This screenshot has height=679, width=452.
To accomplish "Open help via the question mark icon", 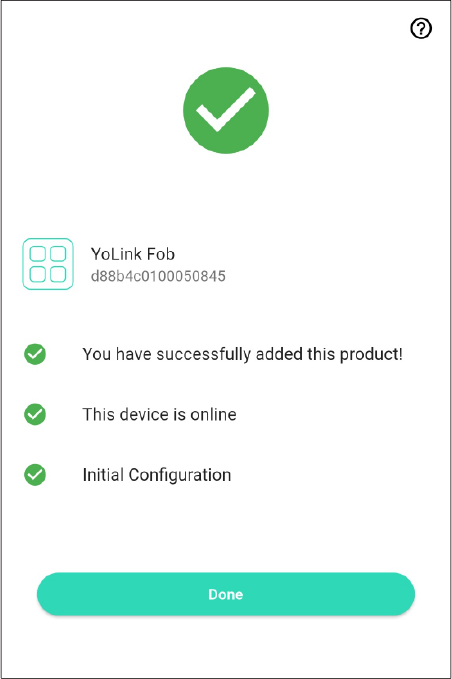I will coord(421,29).
